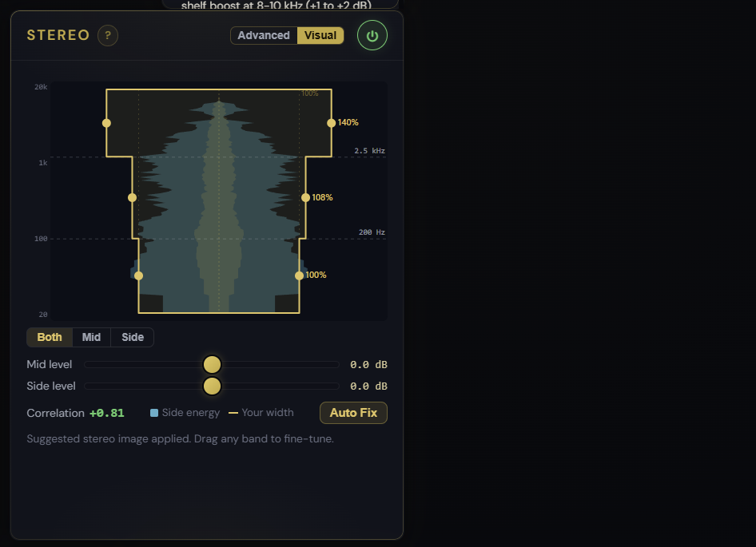Viewport: 756px width, 547px height.
Task: Click the Side energy legend swatch
Action: tap(154, 413)
